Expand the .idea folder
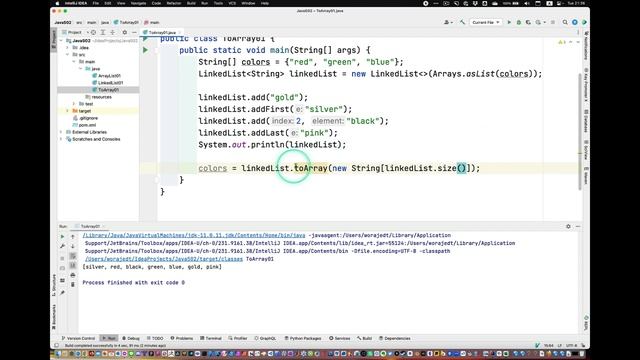Image resolution: width=640 pixels, height=360 pixels. coord(68,48)
